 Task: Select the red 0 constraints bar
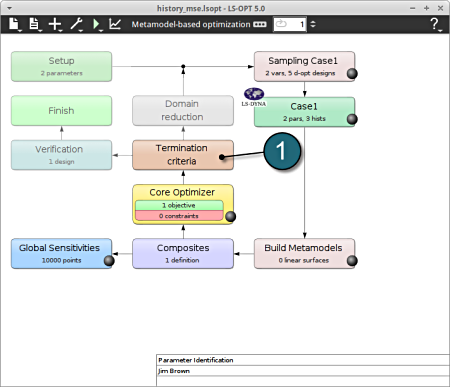point(179,216)
